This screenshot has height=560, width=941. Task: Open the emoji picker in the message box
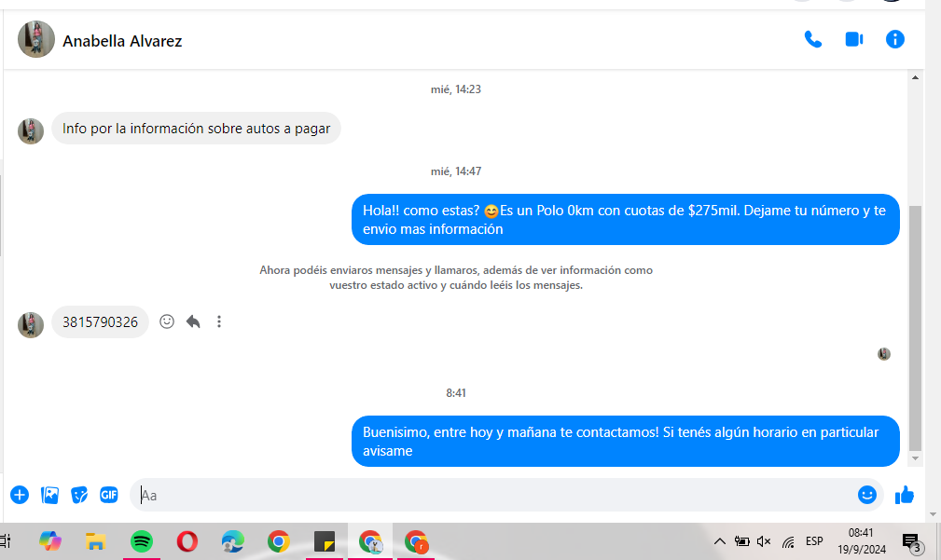(x=866, y=495)
